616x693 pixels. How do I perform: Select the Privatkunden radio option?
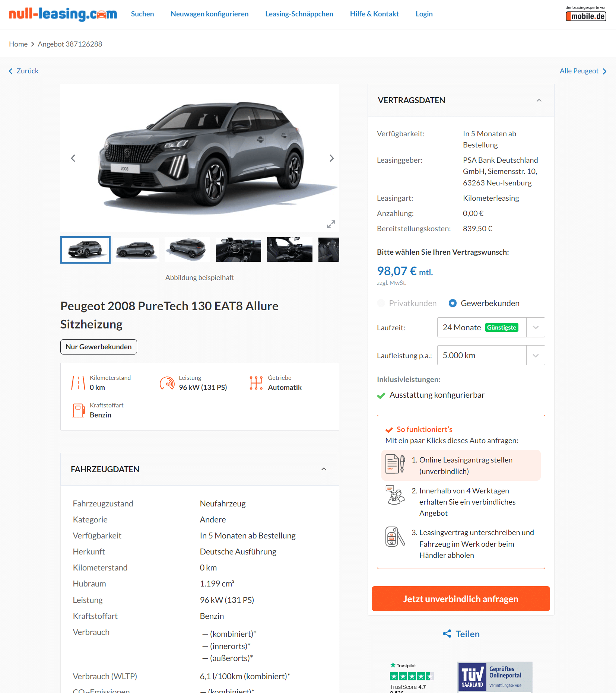(381, 303)
